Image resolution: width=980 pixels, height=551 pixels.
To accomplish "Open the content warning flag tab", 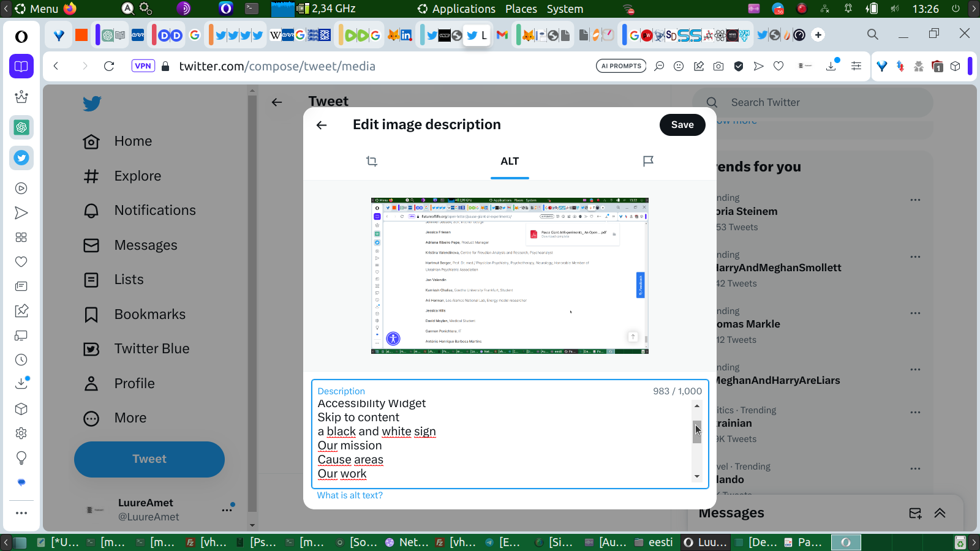I will tap(648, 161).
